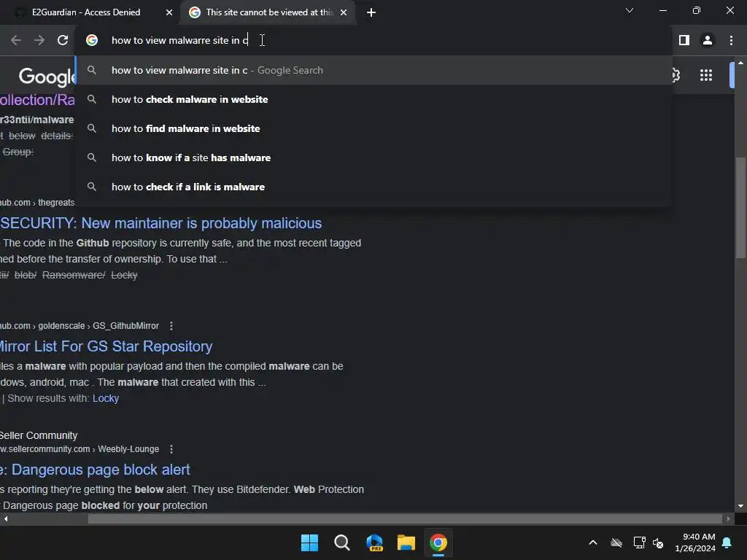Choose suggestion 'how to find malware in website'
Viewport: 747px width, 560px height.
[x=374, y=128]
